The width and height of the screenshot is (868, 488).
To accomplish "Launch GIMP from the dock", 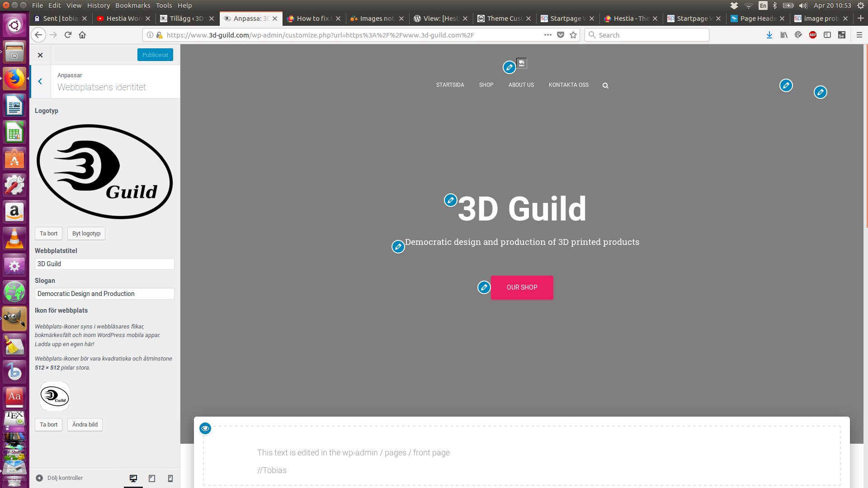I will coord(14,319).
